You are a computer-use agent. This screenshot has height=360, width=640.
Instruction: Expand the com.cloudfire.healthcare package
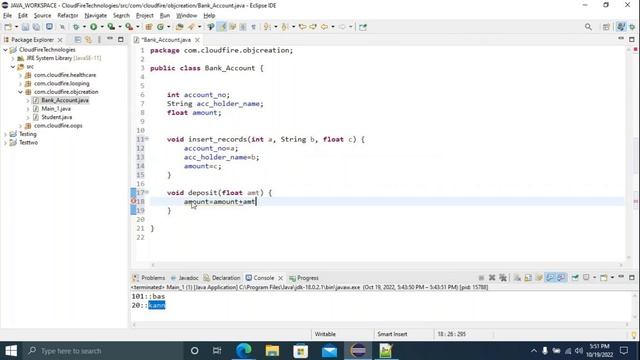click(20, 75)
